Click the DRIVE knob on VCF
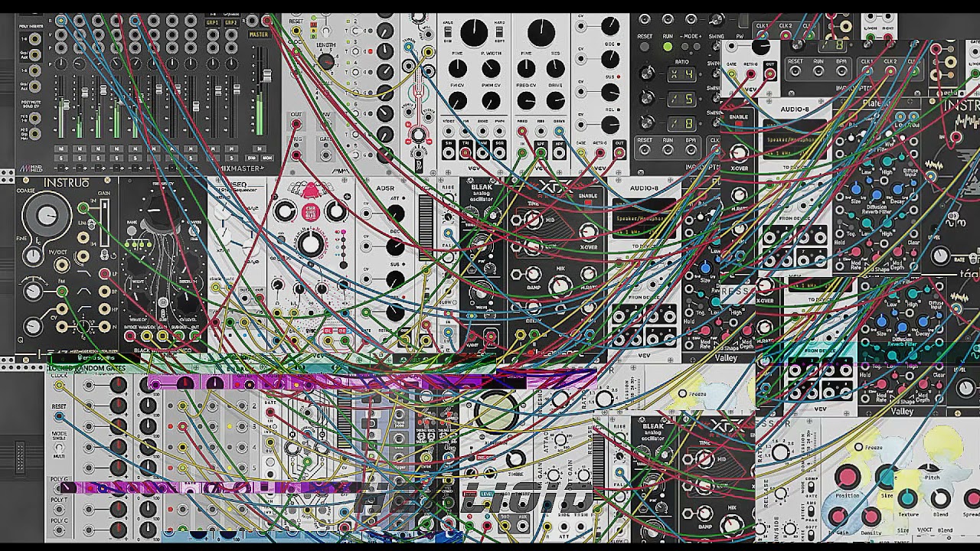Viewport: 980px width, 551px height. [x=556, y=100]
